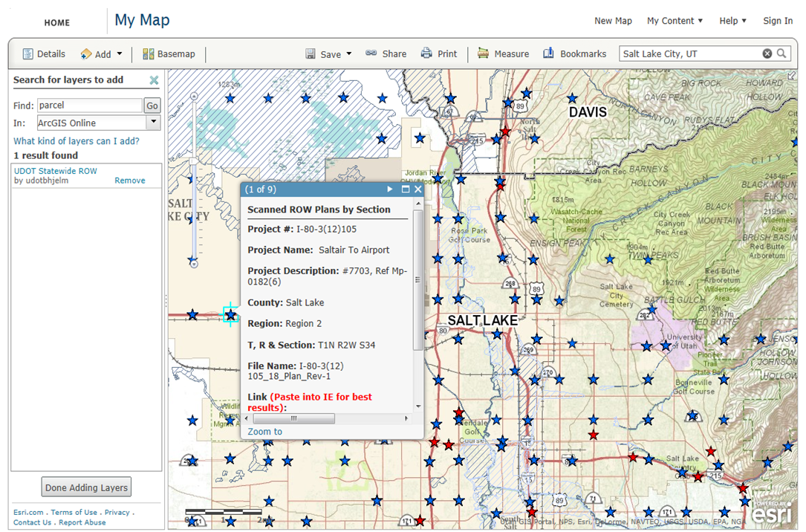
Task: Open Esri.com footer link
Action: coord(28,513)
